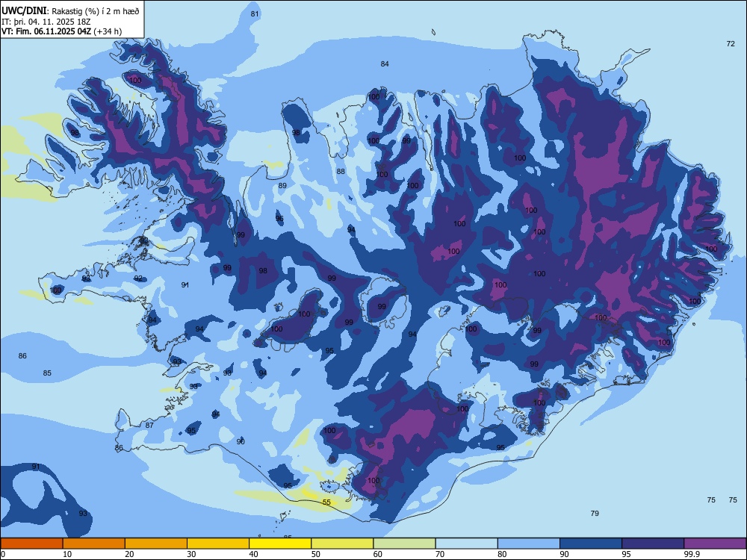Click the 'VT: Fim. 06.11.2025 04Z (+34 h)' line

[61, 31]
